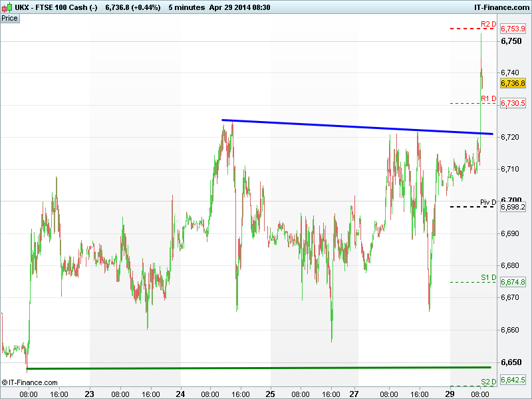Click the R1 D resistance label
Screen dimensions: 532x399
[488, 98]
